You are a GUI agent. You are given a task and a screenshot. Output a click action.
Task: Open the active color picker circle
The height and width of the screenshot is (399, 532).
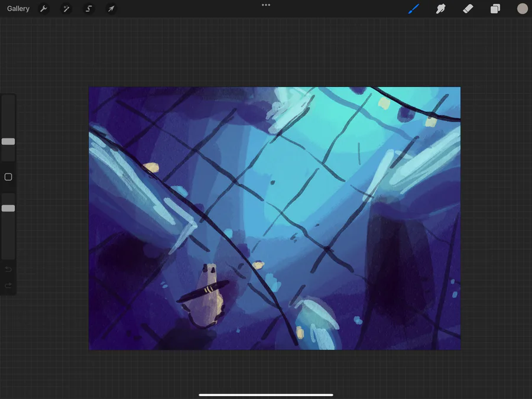coord(523,8)
